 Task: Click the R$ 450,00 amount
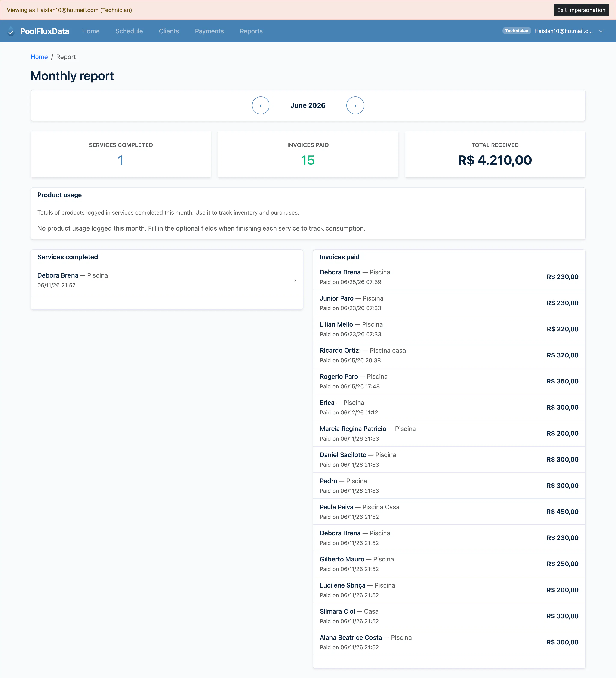coord(562,512)
